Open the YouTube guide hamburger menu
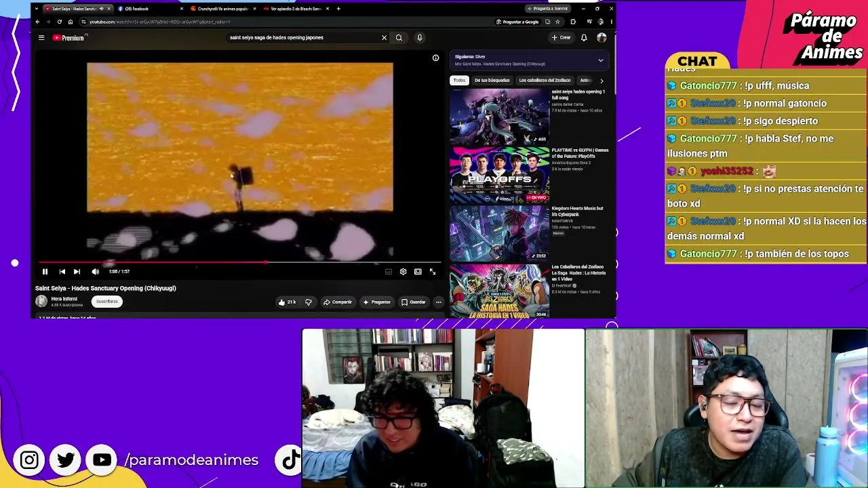868x488 pixels. 41,38
